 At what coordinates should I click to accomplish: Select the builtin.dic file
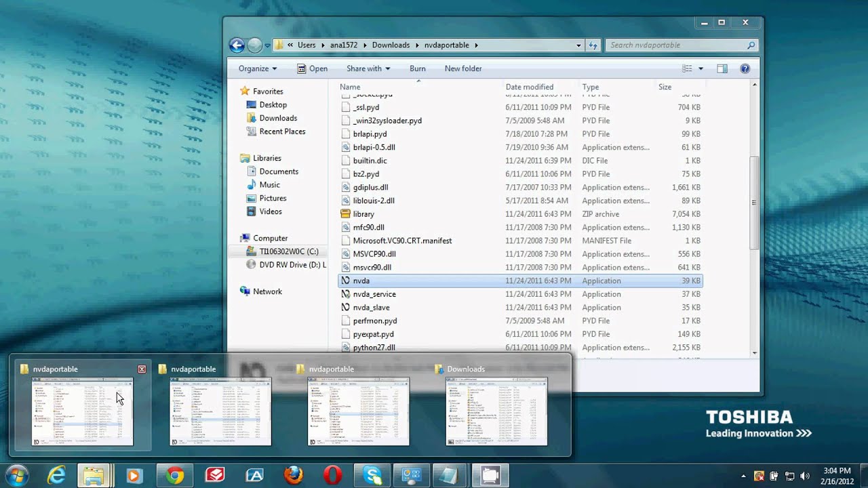[x=370, y=161]
